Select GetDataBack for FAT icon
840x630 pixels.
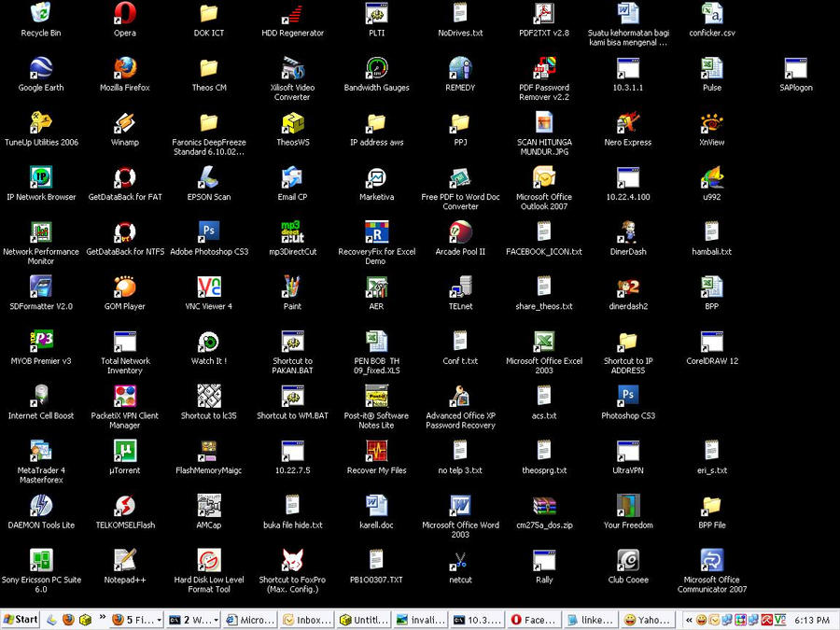125,177
